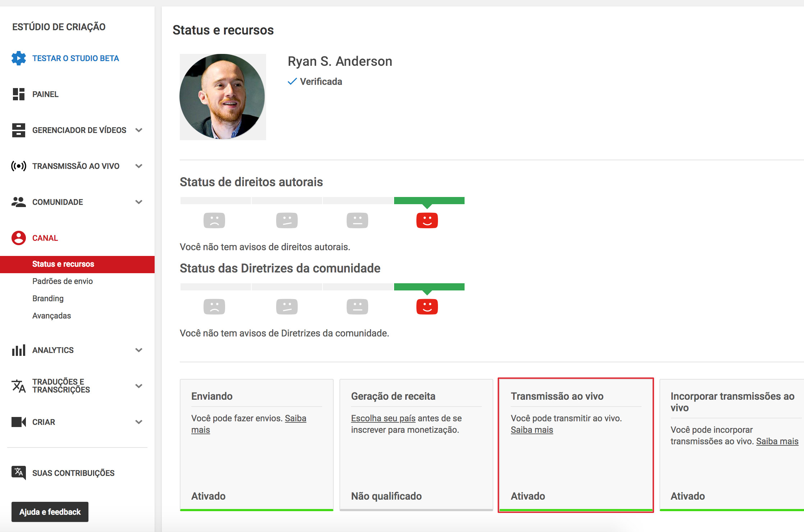Select the Branding submenu item
804x532 pixels.
point(48,298)
